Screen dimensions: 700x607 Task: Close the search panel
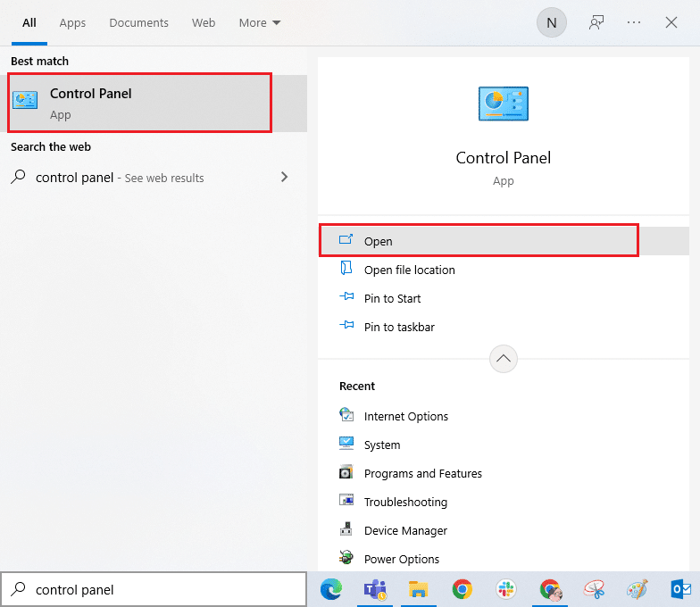tap(671, 22)
